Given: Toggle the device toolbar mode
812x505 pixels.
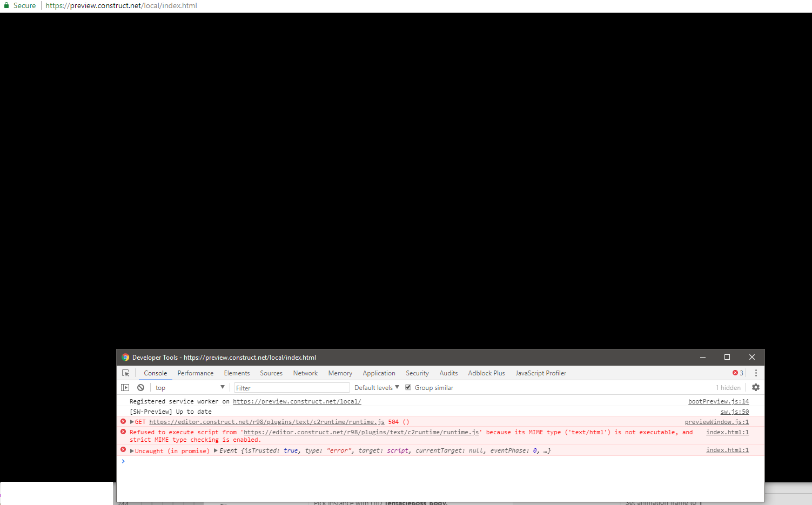Looking at the screenshot, I should [x=125, y=387].
